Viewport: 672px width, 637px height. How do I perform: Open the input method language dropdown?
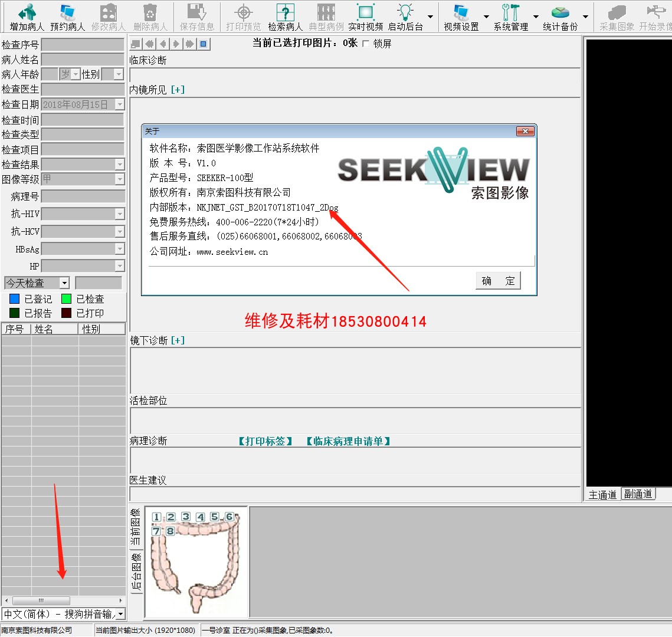pyautogui.click(x=120, y=614)
